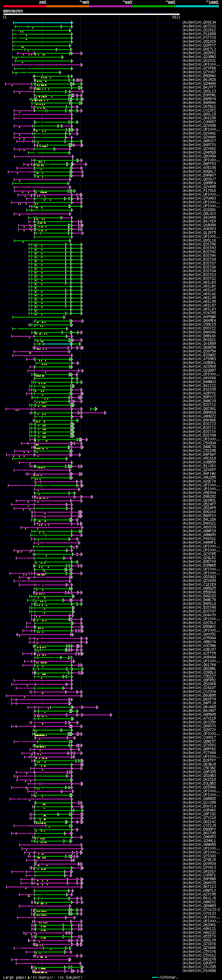Click label UniRef100_C5Z1M8
Image resolution: width=222 pixels, height=980 pixels.
click(199, 451)
